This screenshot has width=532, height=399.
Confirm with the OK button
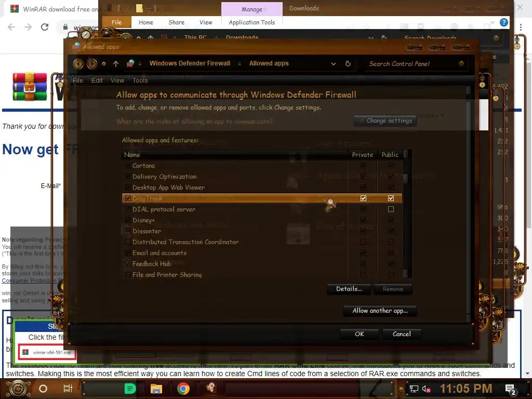click(x=360, y=334)
